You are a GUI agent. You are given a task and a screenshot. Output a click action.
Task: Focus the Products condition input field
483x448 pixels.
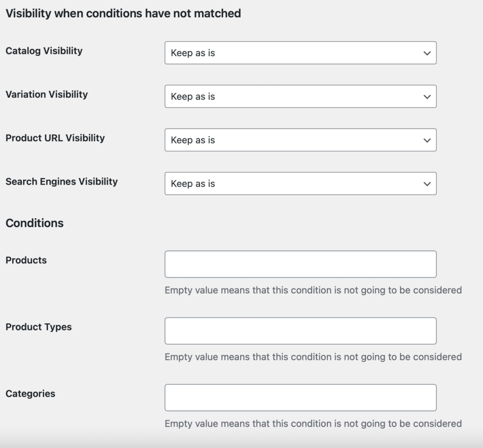300,264
